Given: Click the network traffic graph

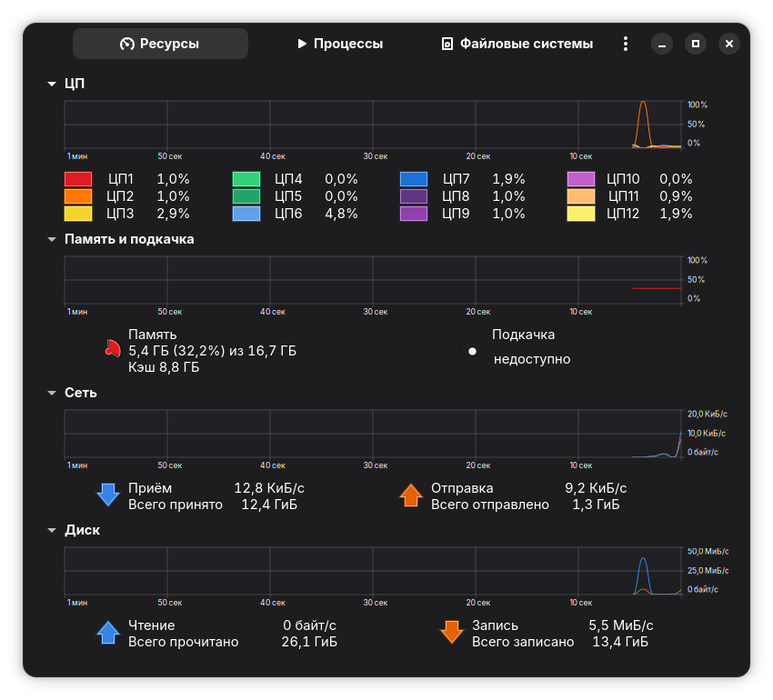Looking at the screenshot, I should 373,434.
